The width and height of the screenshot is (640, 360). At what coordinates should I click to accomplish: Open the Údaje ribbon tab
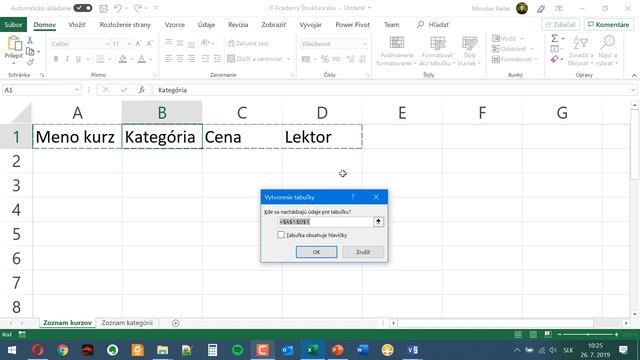click(x=206, y=24)
